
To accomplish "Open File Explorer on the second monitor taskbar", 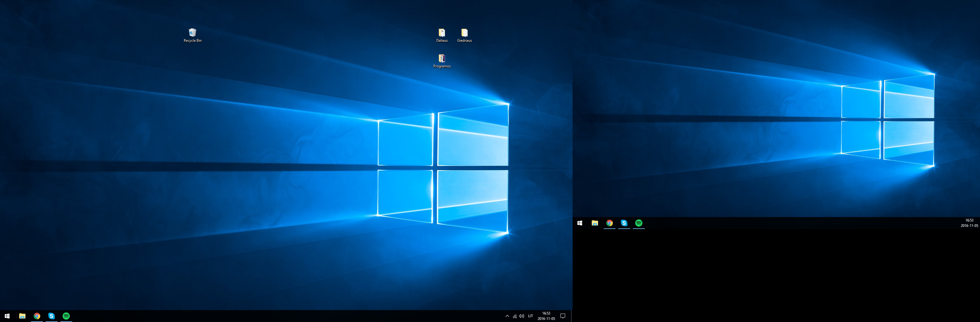I will pos(595,223).
